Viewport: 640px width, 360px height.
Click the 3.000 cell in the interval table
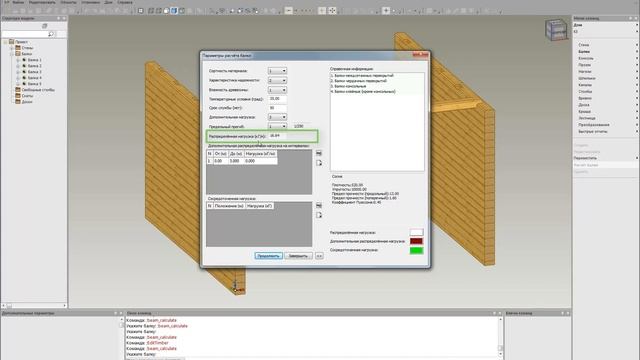click(x=236, y=161)
